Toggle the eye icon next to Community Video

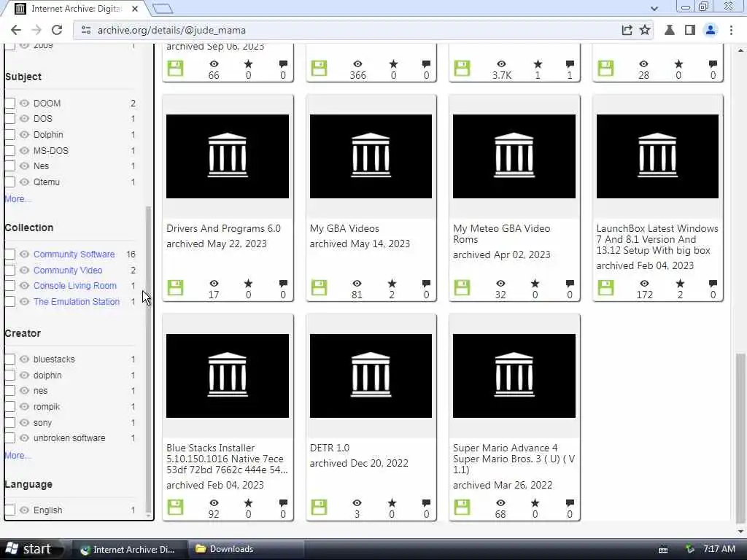tap(24, 270)
